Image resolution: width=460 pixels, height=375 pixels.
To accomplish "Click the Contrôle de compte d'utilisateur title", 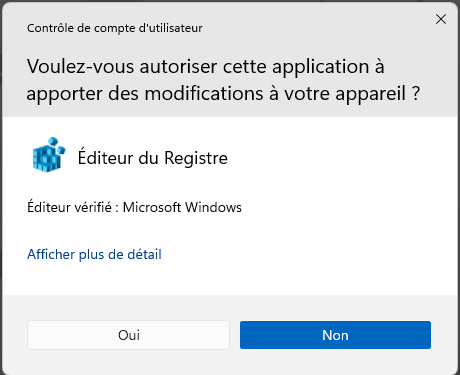I will coord(115,28).
